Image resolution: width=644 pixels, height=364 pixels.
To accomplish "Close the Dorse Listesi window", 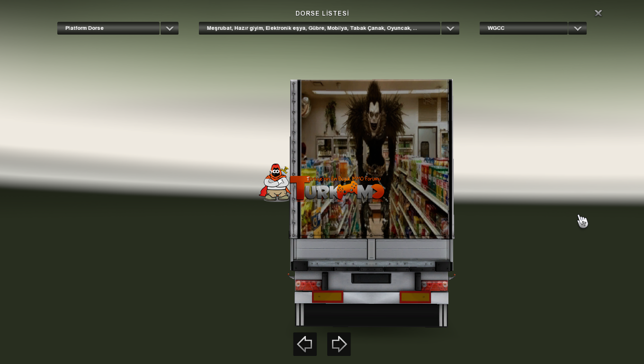I will point(599,13).
